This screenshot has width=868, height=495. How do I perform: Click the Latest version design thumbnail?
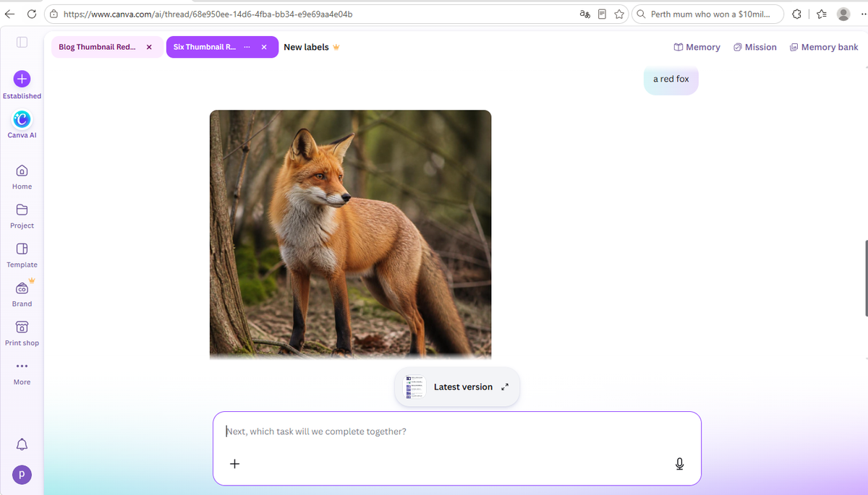pyautogui.click(x=414, y=387)
